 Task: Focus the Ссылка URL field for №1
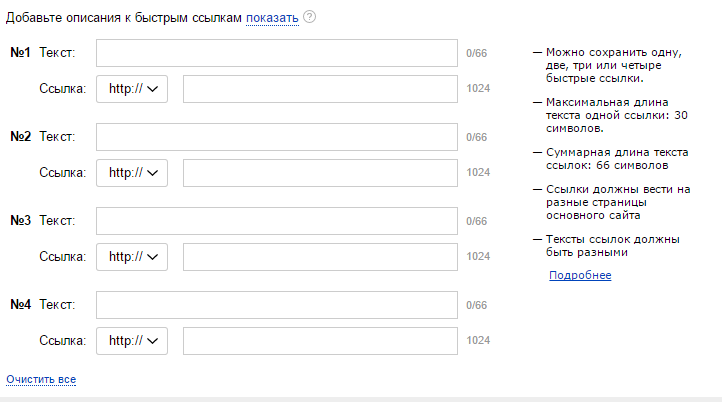click(x=320, y=89)
